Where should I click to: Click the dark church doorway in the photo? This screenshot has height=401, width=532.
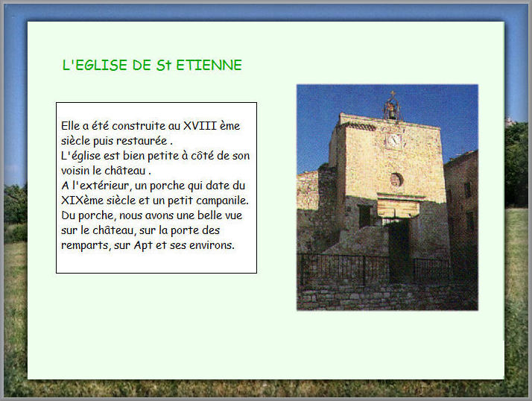click(x=398, y=250)
